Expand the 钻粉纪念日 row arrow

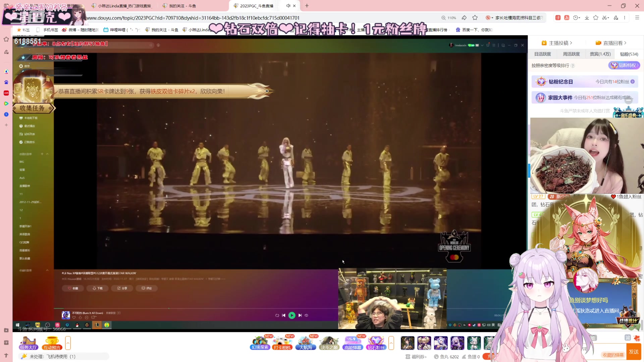pyautogui.click(x=633, y=81)
